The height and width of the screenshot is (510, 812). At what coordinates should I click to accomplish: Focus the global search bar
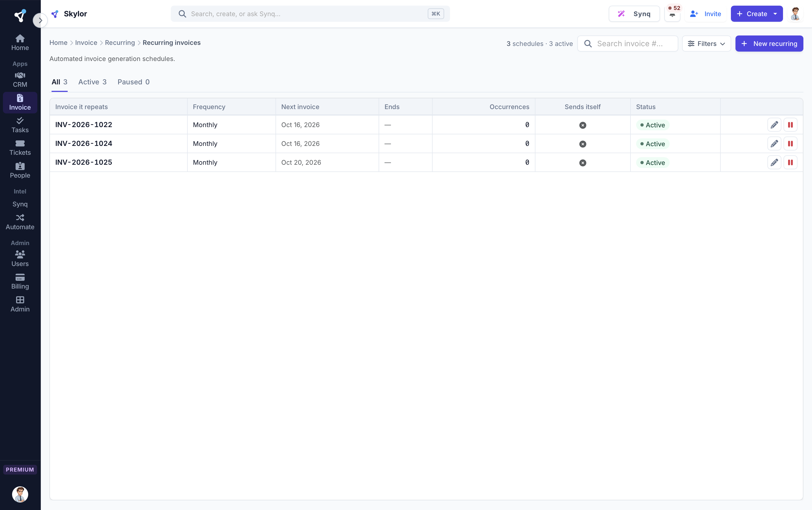[x=310, y=14]
